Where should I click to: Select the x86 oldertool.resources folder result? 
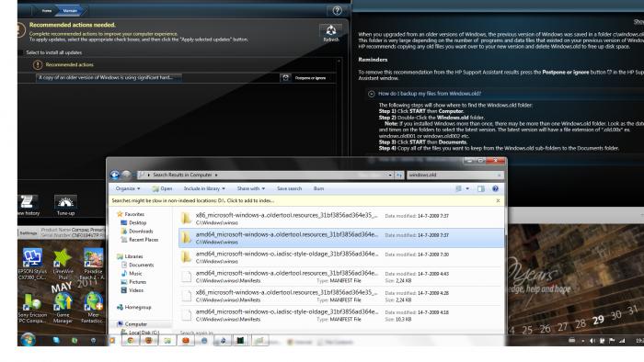[x=341, y=219]
